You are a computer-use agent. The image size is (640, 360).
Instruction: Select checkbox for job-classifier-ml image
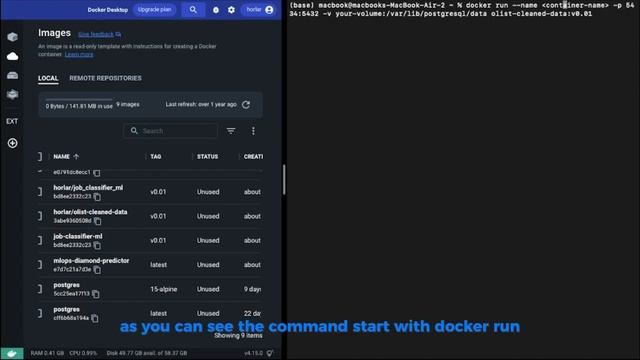40,240
